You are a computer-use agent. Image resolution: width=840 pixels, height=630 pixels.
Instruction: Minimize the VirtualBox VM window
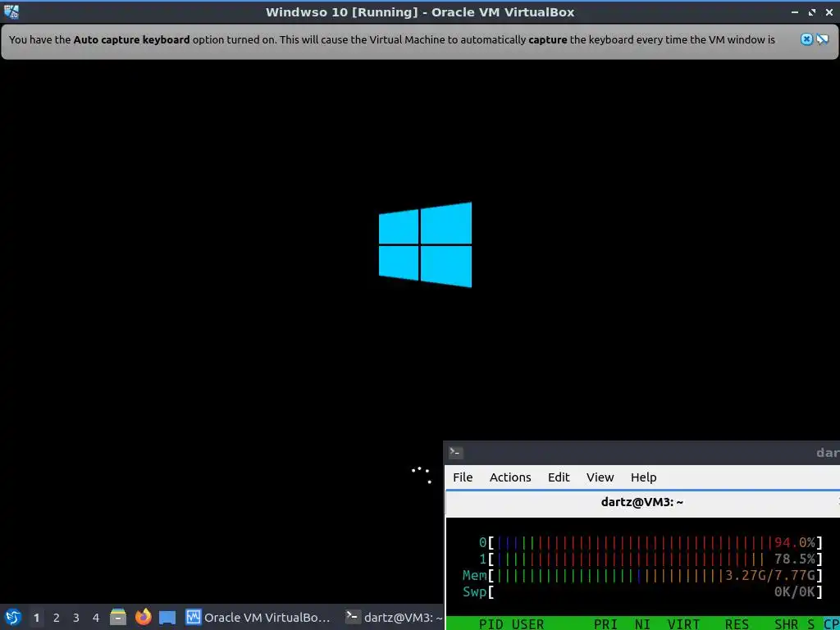[795, 11]
